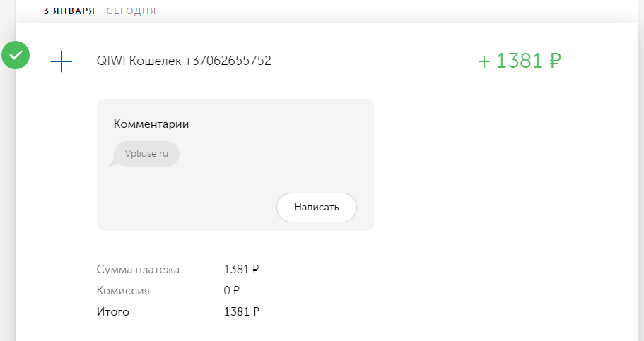
Task: Click the Итого label
Action: [113, 312]
